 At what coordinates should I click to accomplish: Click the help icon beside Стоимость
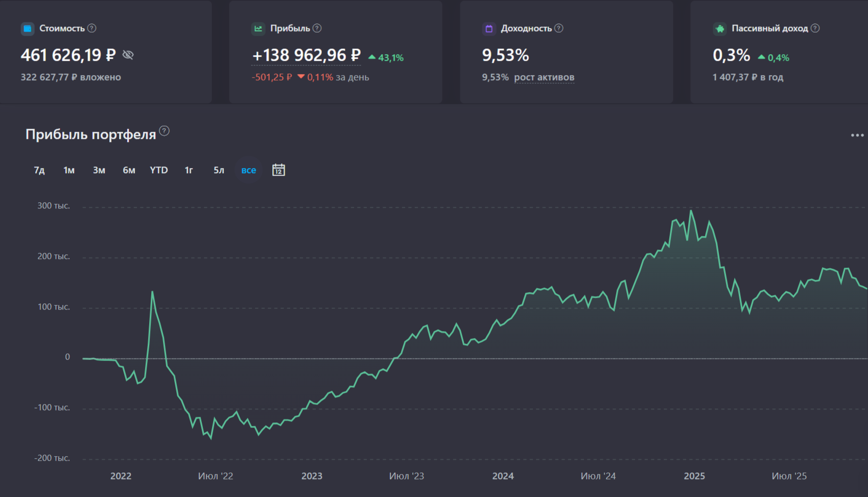[x=92, y=28]
